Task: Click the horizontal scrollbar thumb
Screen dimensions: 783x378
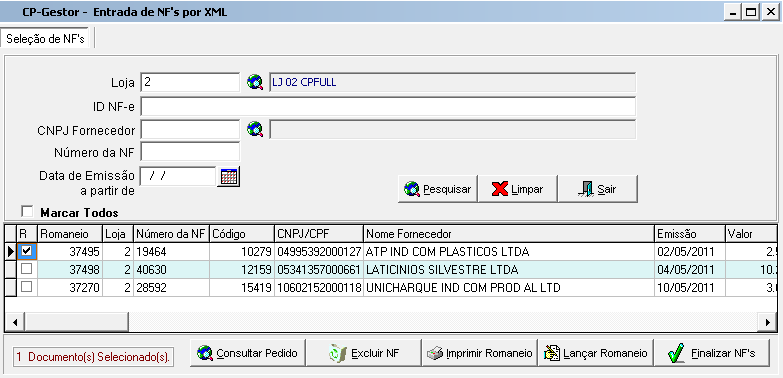Action: 77,322
